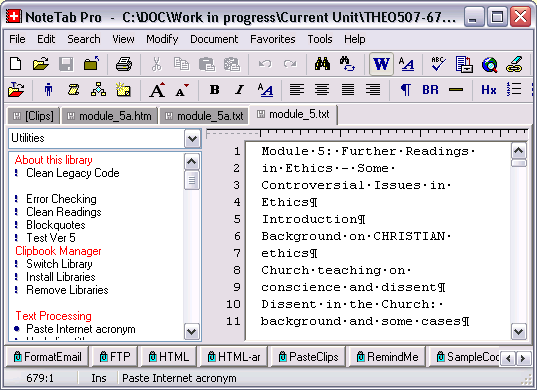The image size is (537, 390).
Task: Open a file using the folder icon
Action: tap(41, 64)
